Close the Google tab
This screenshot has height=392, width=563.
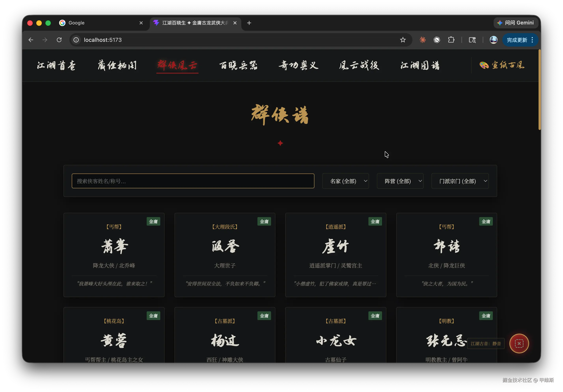pos(141,23)
